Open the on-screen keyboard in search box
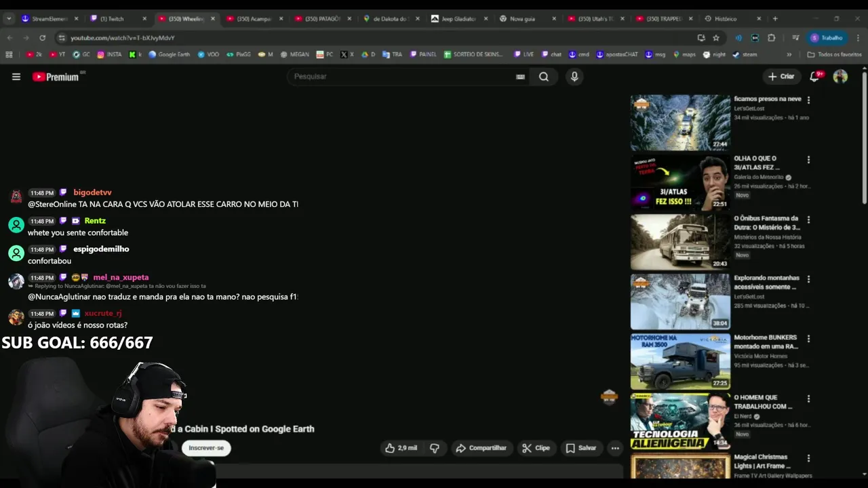Screen dimensions: 868x488 click(520, 77)
